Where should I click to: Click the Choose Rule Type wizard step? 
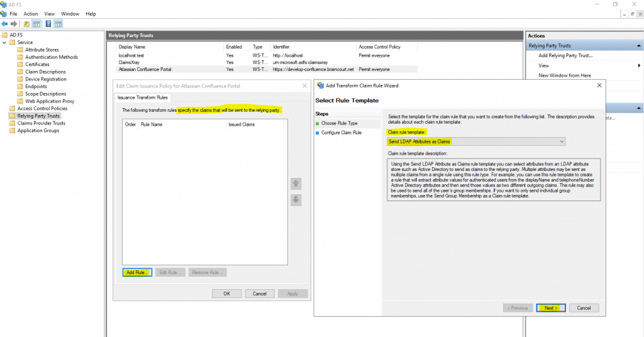pos(339,123)
